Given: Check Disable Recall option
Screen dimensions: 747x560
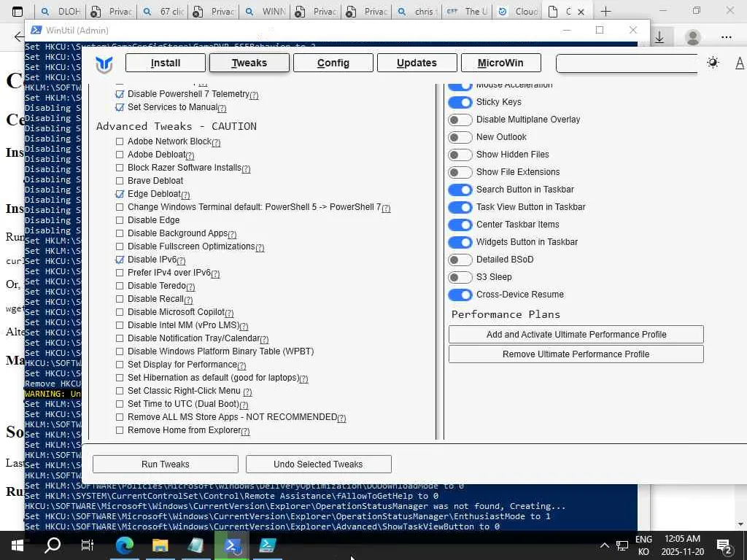Looking at the screenshot, I should (x=120, y=299).
